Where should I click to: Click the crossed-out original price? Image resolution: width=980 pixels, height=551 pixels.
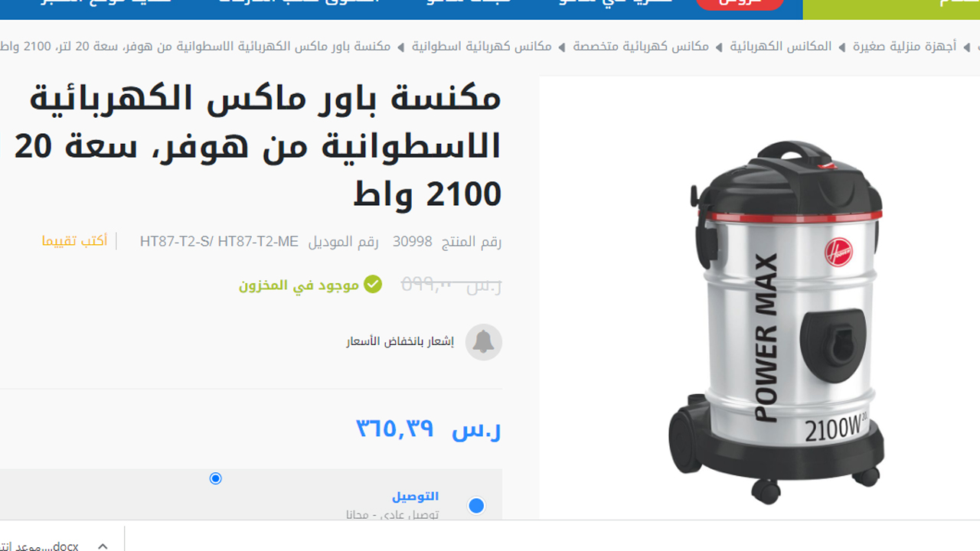(x=452, y=285)
